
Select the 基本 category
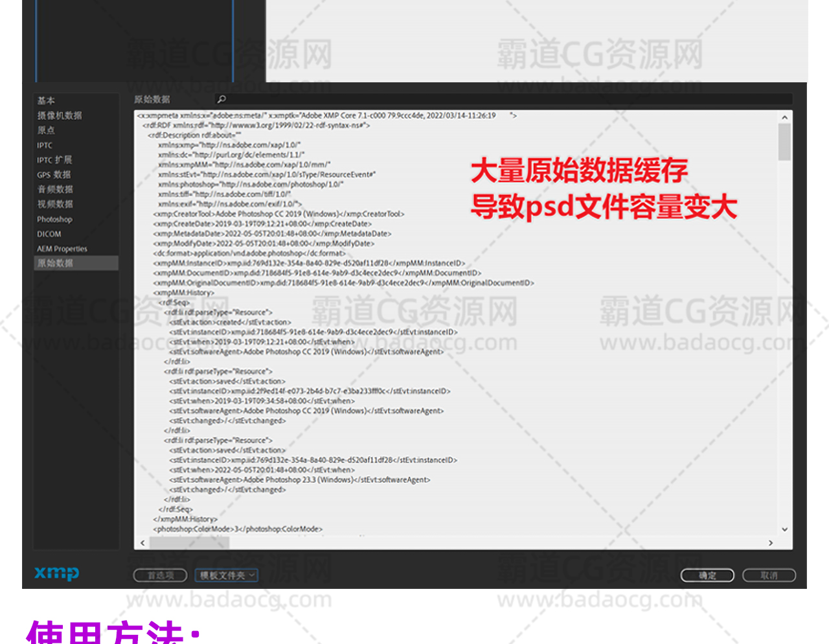tap(46, 100)
